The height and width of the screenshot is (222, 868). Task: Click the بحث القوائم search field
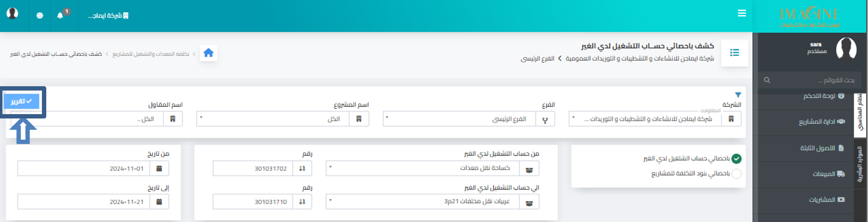pyautogui.click(x=810, y=80)
